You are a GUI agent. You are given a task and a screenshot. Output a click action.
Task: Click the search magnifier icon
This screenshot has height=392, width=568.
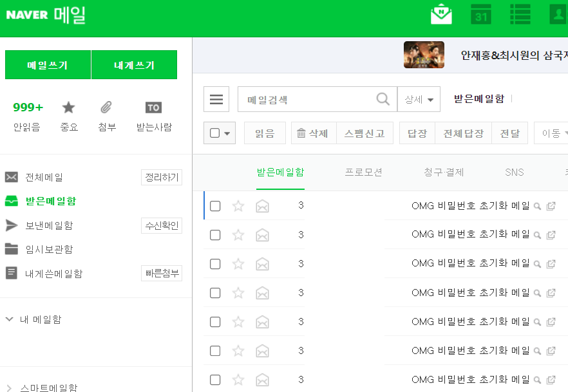click(383, 99)
